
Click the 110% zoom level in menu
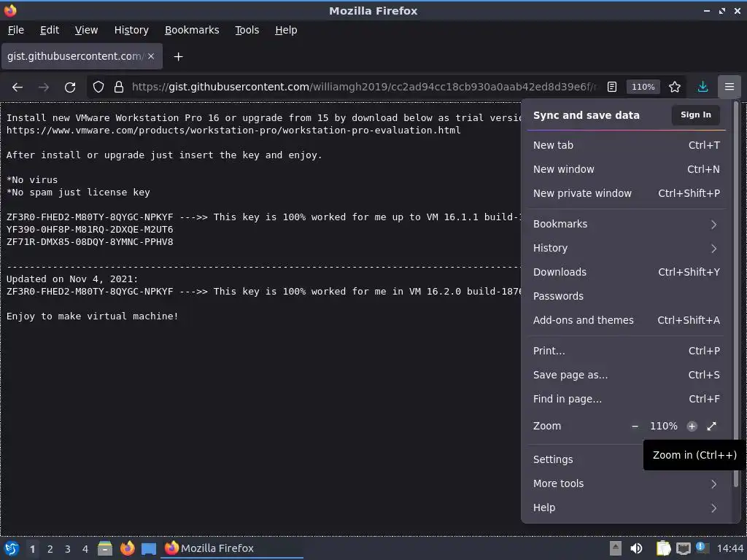pos(664,426)
